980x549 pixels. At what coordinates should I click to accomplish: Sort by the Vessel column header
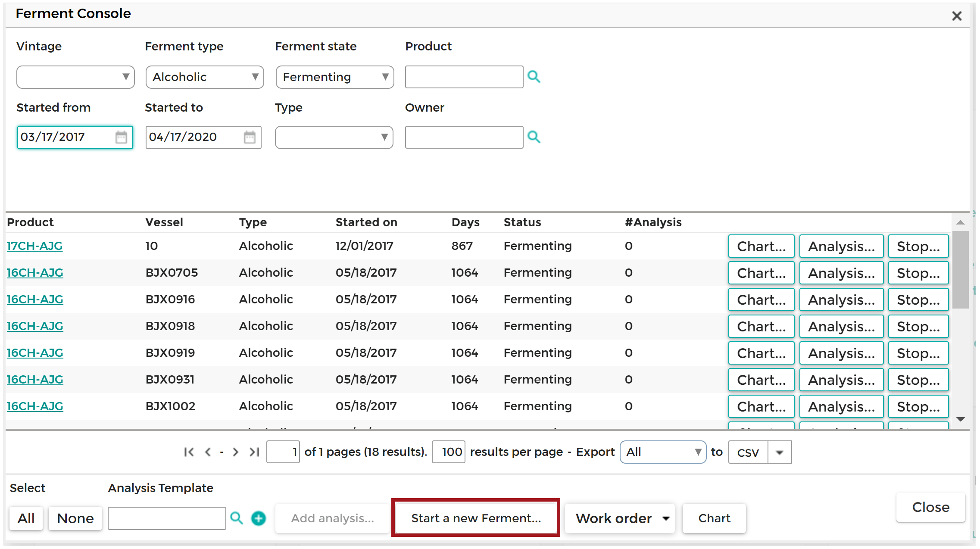click(164, 222)
